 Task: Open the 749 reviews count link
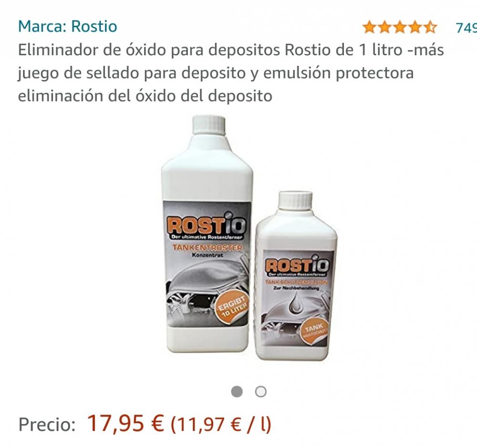coord(466,28)
